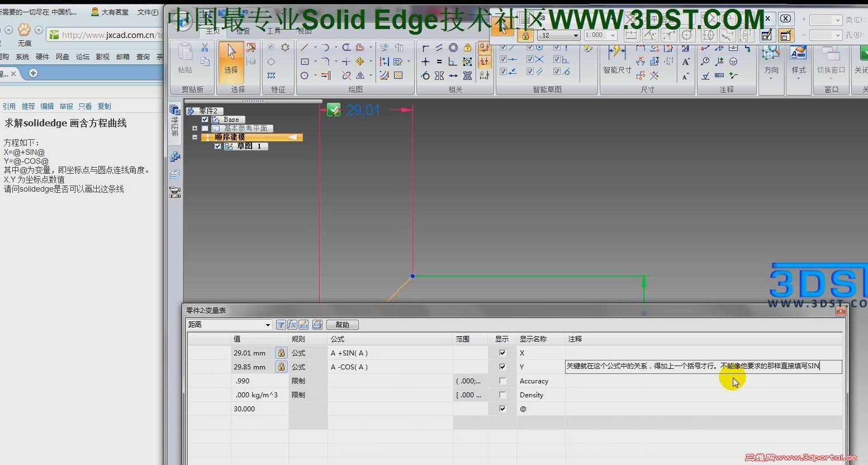The height and width of the screenshot is (465, 868).
Task: Pick the Rectangle tool in drawing group
Action: pyautogui.click(x=305, y=61)
